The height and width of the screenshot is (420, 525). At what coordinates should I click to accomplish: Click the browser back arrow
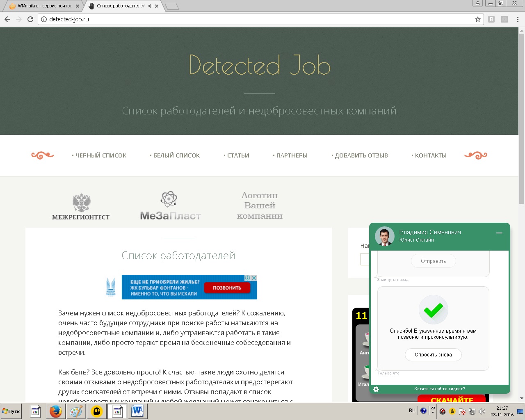click(x=7, y=19)
